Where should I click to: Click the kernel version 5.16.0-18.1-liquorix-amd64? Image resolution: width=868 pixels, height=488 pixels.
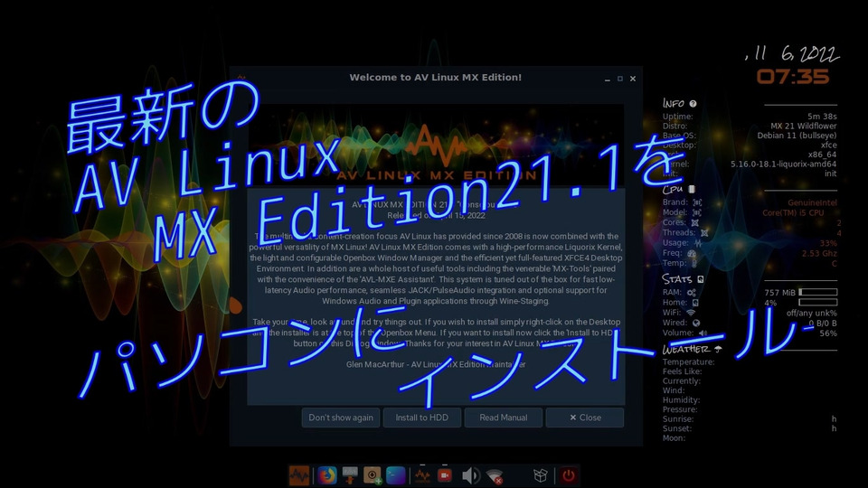tap(783, 164)
